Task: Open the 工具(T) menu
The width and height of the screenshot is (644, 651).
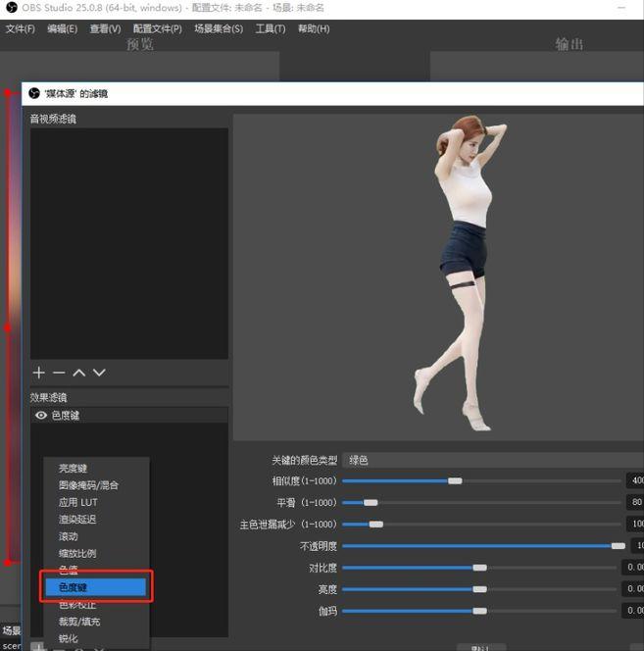Action: [270, 28]
